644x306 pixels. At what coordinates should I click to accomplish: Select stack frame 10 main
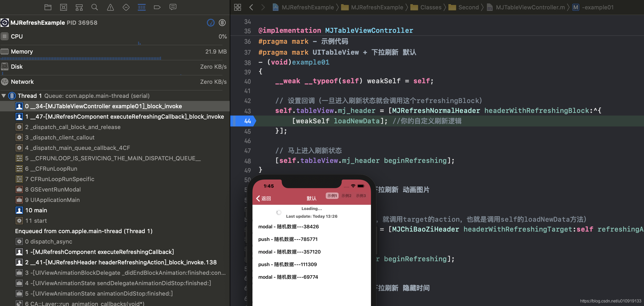36,210
